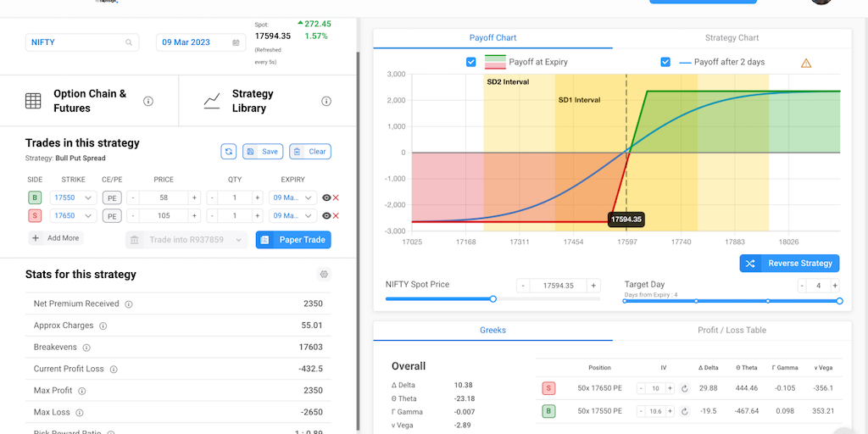Show info for Breakevens

pyautogui.click(x=86, y=348)
